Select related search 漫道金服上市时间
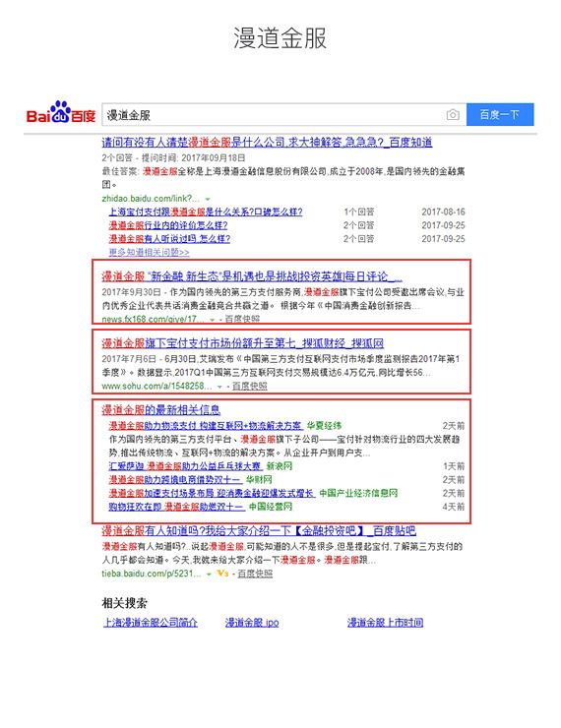The image size is (561, 728). click(x=385, y=623)
